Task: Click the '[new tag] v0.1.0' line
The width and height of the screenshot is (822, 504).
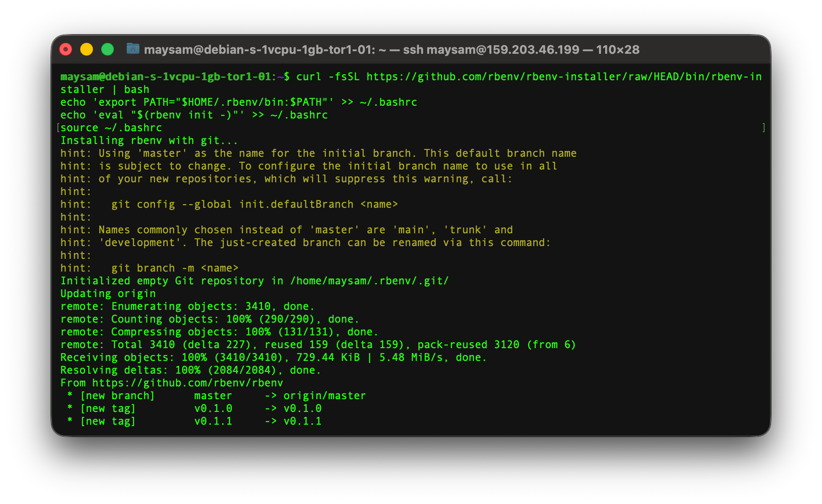Action: coord(194,408)
